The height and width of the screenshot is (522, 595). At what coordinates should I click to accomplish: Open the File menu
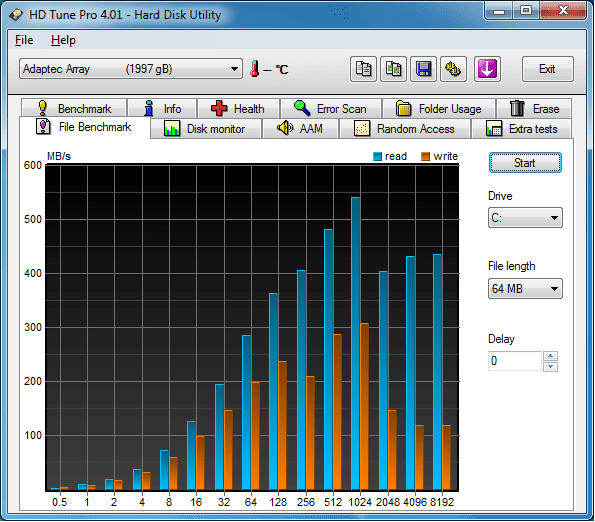[24, 40]
